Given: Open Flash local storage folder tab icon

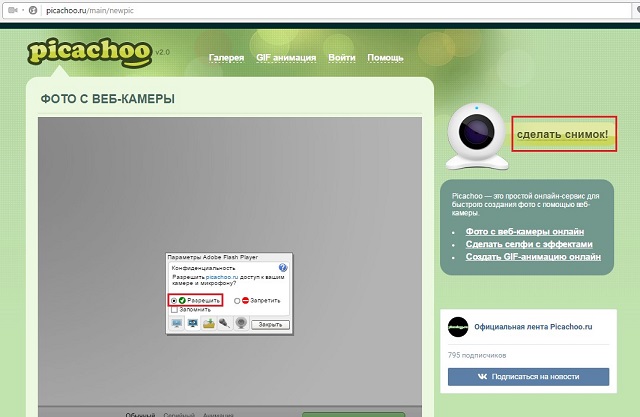Looking at the screenshot, I should 209,324.
